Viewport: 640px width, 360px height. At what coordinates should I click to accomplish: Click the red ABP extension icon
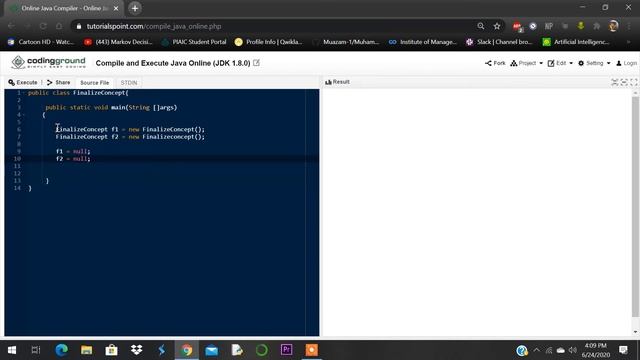pyautogui.click(x=517, y=27)
